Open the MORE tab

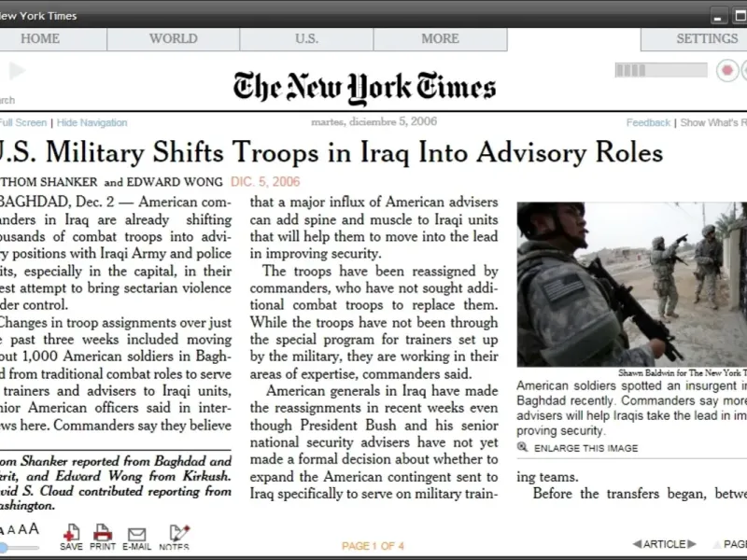440,39
